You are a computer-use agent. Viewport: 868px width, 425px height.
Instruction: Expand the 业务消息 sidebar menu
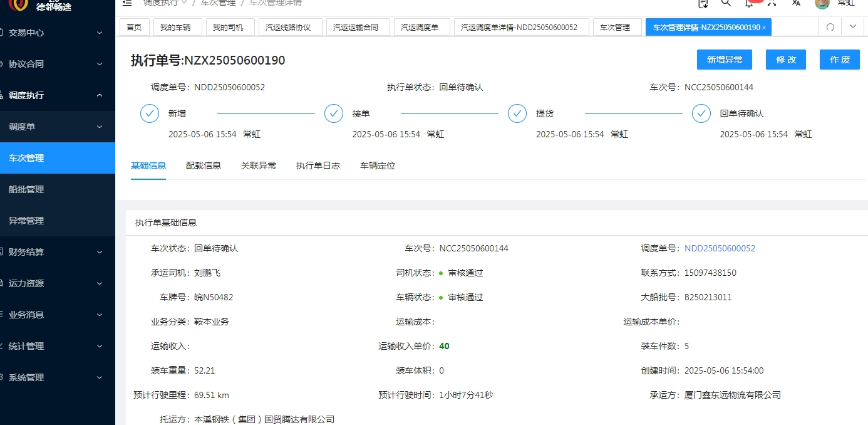(x=58, y=315)
